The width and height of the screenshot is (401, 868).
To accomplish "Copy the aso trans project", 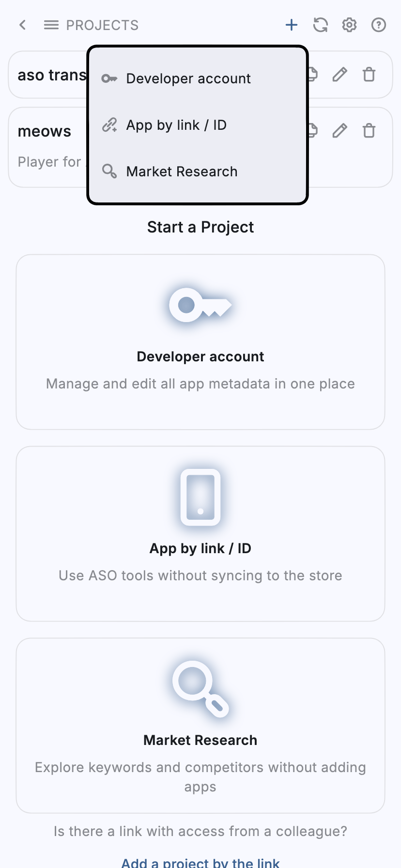I will click(x=312, y=74).
